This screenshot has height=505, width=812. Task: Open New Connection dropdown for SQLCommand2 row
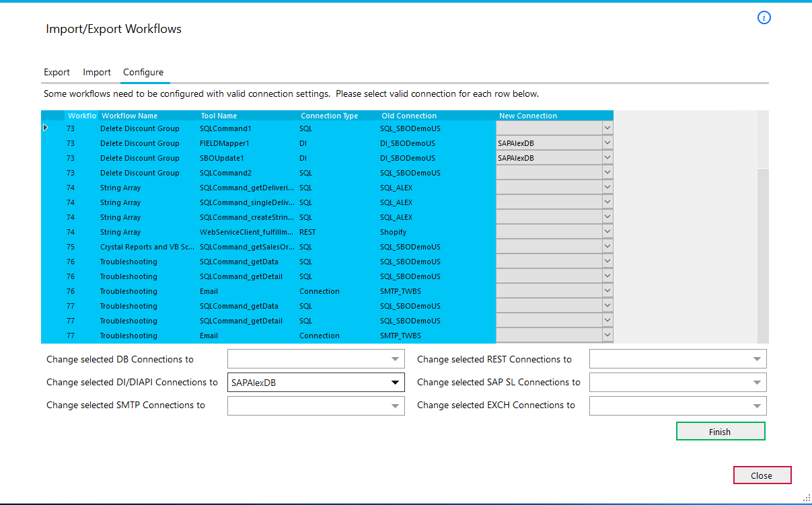(607, 172)
